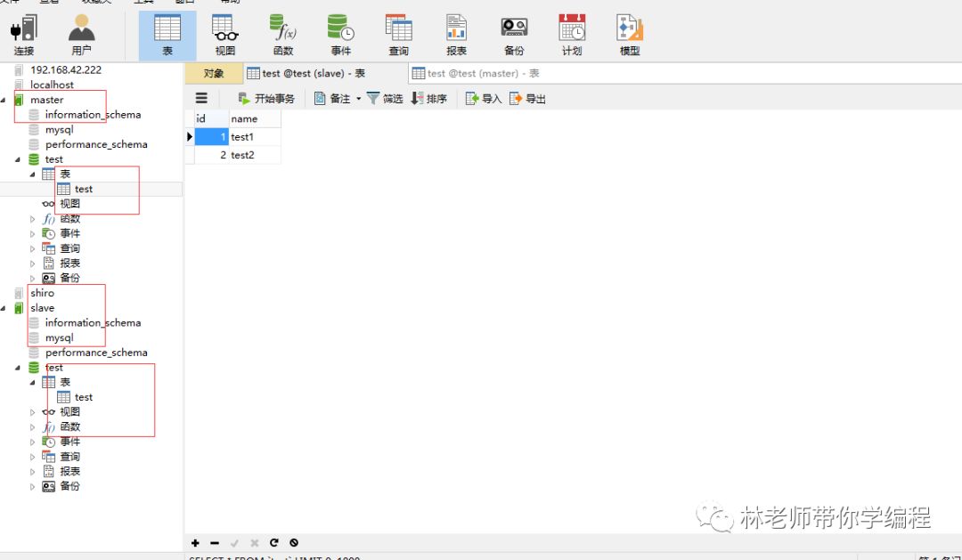The image size is (962, 560).
Task: Switch to the 对象 (Objects) tab
Action: click(x=214, y=74)
